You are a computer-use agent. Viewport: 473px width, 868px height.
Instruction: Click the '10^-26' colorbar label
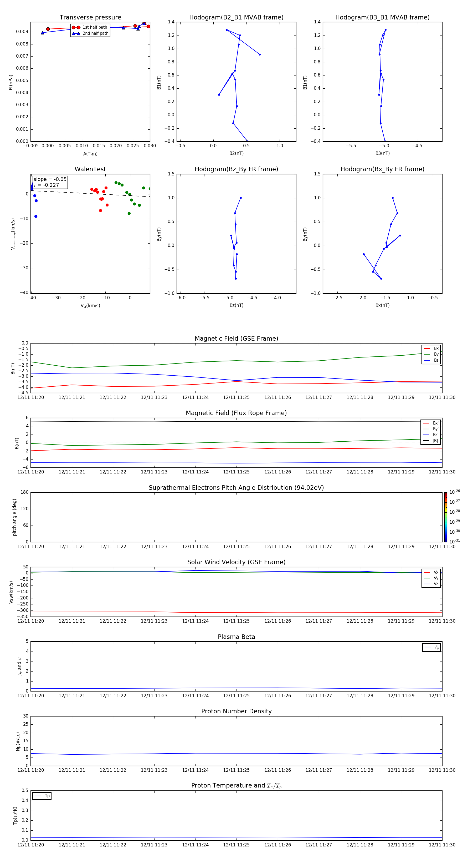[455, 492]
